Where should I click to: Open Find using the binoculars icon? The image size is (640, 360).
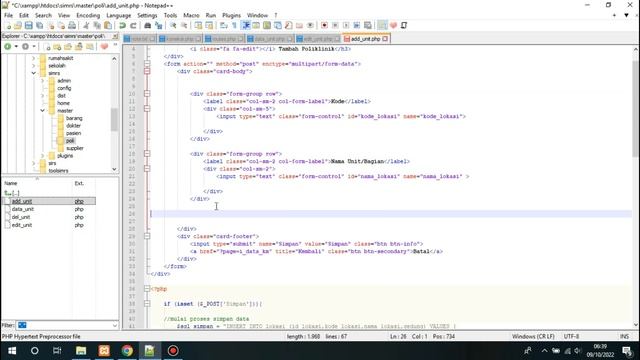147,25
